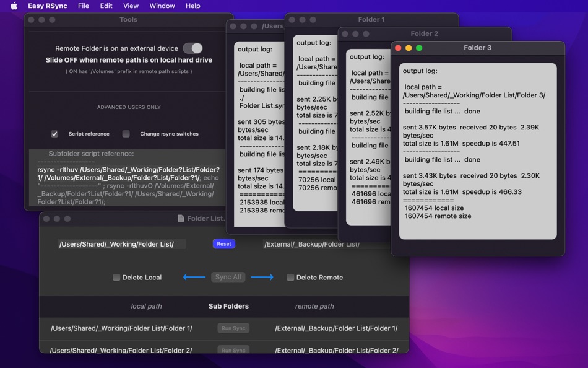Enable the Delete Remote checkbox
This screenshot has height=368, width=588.
pyautogui.click(x=290, y=277)
